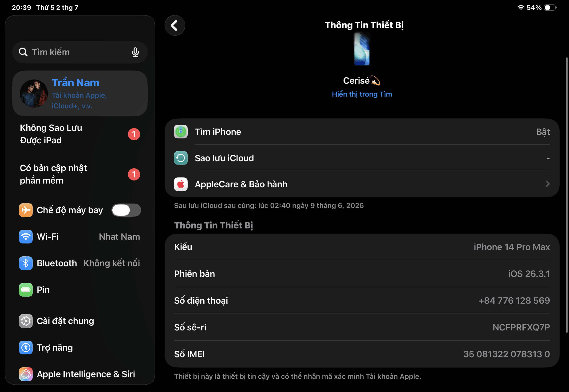
Task: Tap the magnifying glass search icon
Action: pos(23,52)
